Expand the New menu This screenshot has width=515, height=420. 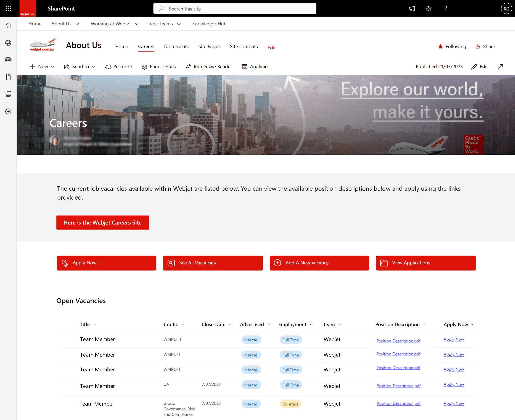[x=42, y=66]
